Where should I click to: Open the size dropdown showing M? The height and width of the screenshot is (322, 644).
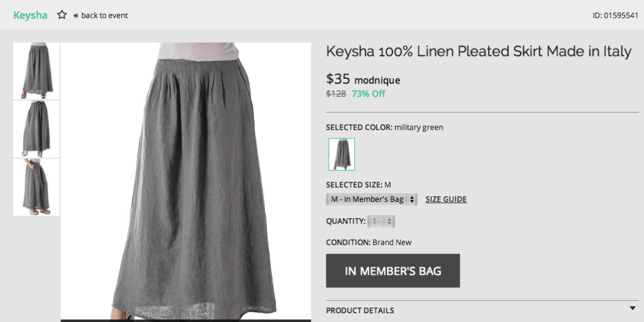[372, 199]
